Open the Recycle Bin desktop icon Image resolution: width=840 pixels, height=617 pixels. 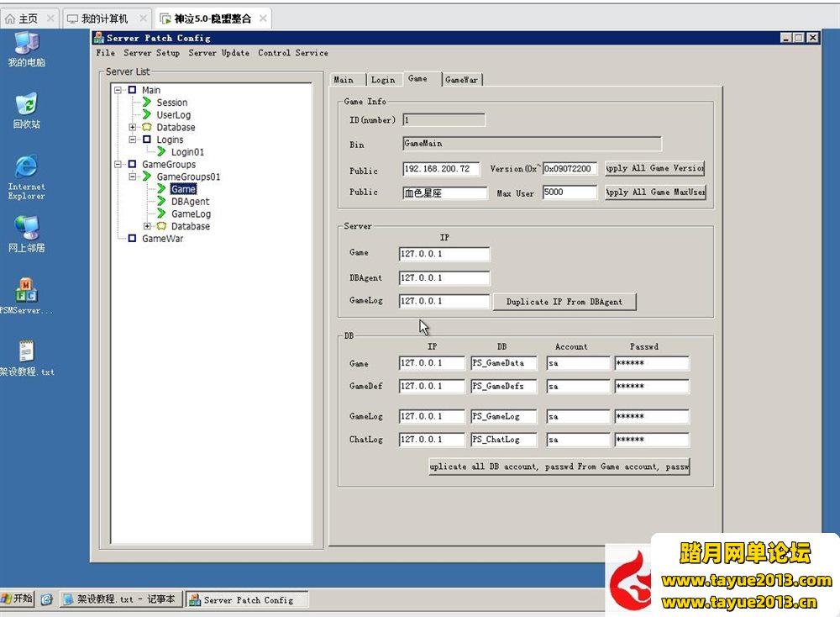[x=27, y=104]
